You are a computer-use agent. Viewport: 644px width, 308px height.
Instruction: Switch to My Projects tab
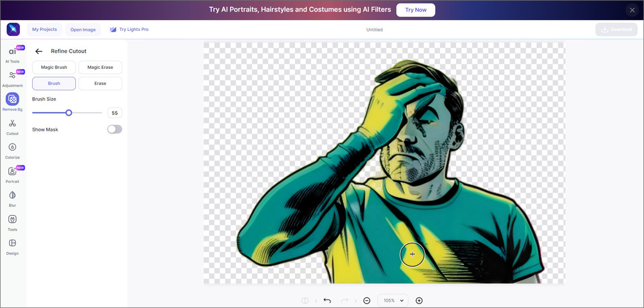pyautogui.click(x=44, y=30)
